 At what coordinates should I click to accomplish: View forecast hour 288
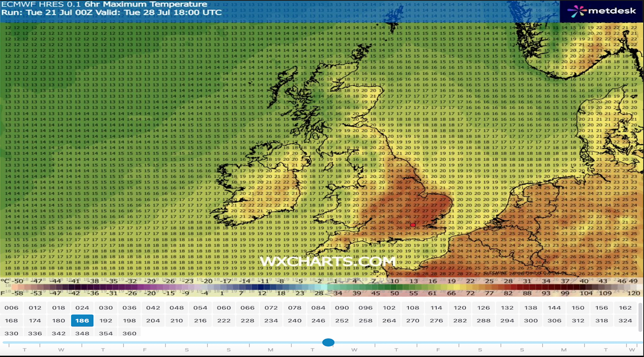coord(484,321)
